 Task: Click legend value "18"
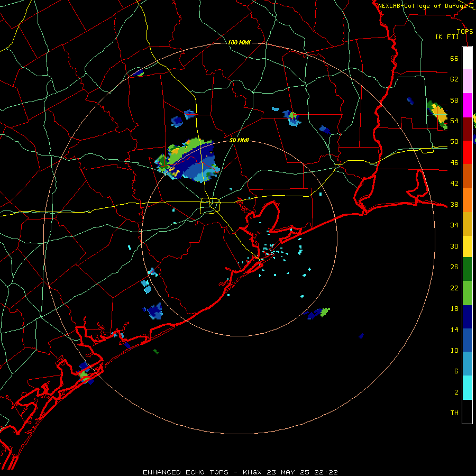click(454, 309)
